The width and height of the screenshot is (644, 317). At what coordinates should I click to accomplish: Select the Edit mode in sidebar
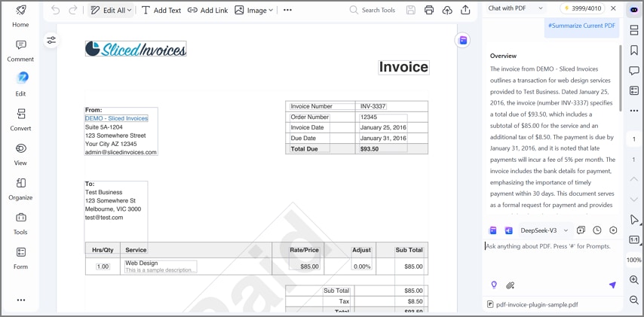[x=20, y=85]
